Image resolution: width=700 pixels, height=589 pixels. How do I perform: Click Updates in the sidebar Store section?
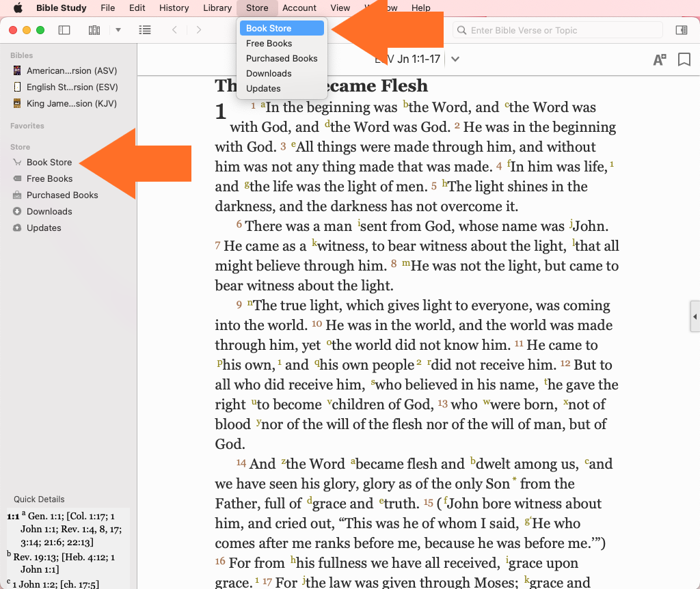tap(44, 228)
